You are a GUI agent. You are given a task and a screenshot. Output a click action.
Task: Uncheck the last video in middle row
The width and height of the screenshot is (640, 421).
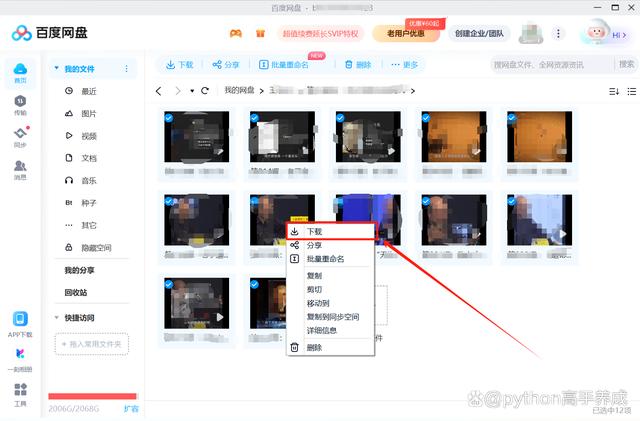[511, 201]
